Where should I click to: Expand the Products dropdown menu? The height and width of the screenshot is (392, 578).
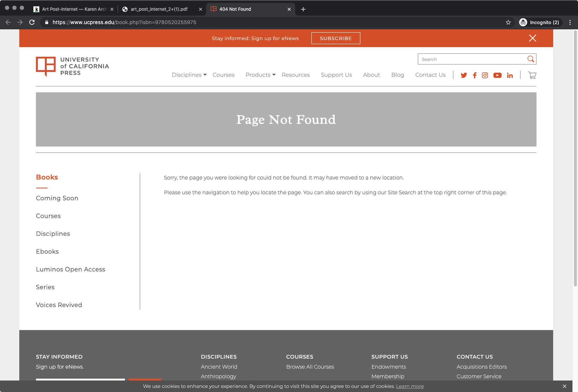pos(260,75)
